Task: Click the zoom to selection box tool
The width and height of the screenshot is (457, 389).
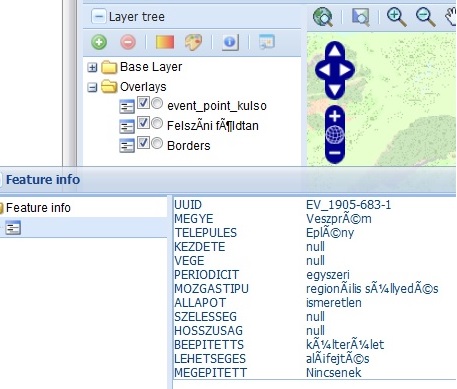Action: (360, 17)
